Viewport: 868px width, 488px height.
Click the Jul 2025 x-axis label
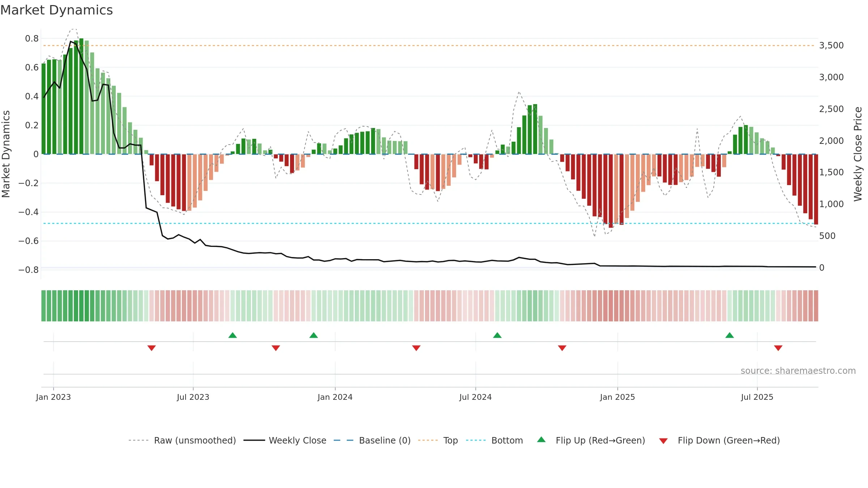click(x=757, y=397)
